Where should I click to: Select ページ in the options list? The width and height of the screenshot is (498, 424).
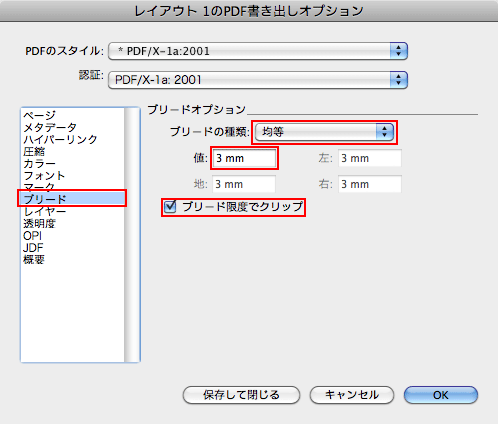(39, 115)
